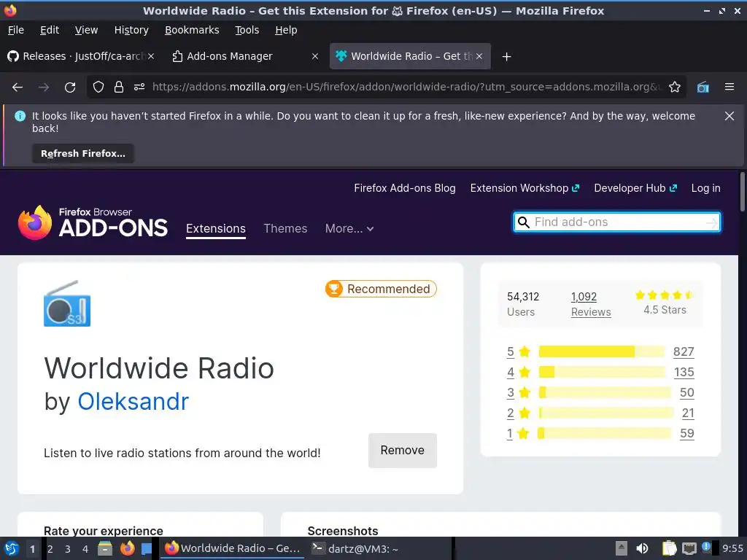Open Developer Hub link

tap(635, 188)
